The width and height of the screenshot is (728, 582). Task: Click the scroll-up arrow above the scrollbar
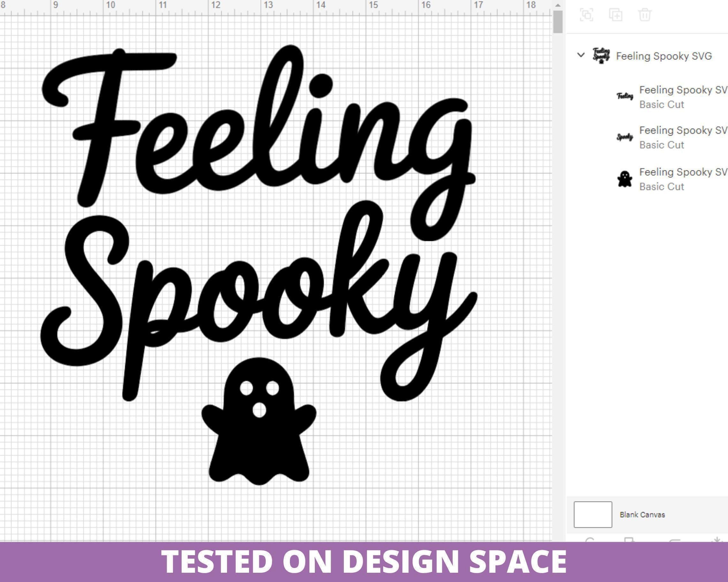(558, 5)
